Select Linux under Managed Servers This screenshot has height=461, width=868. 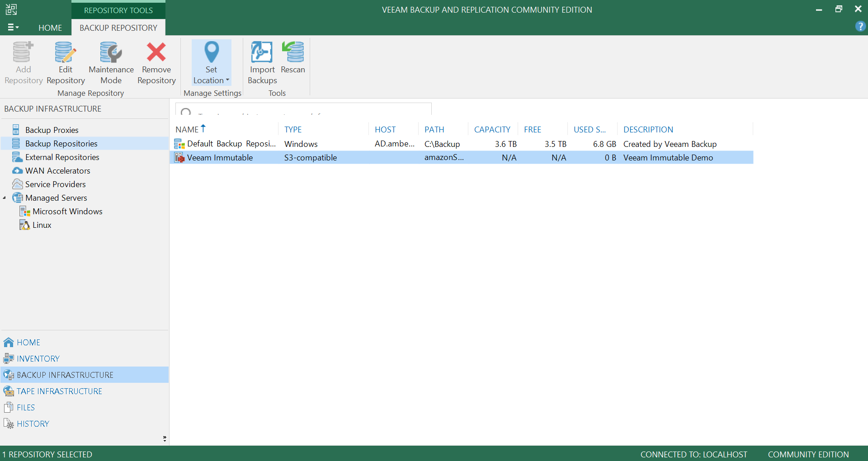tap(42, 225)
